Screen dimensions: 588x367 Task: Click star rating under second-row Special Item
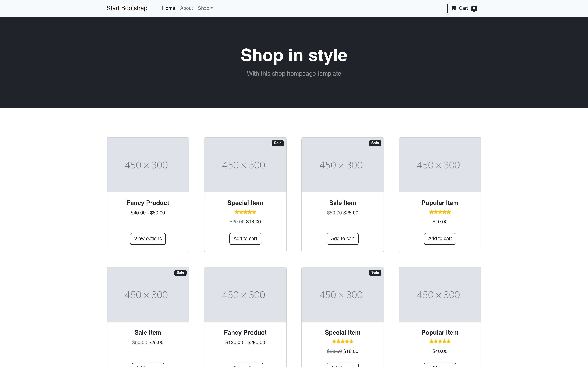pyautogui.click(x=343, y=341)
